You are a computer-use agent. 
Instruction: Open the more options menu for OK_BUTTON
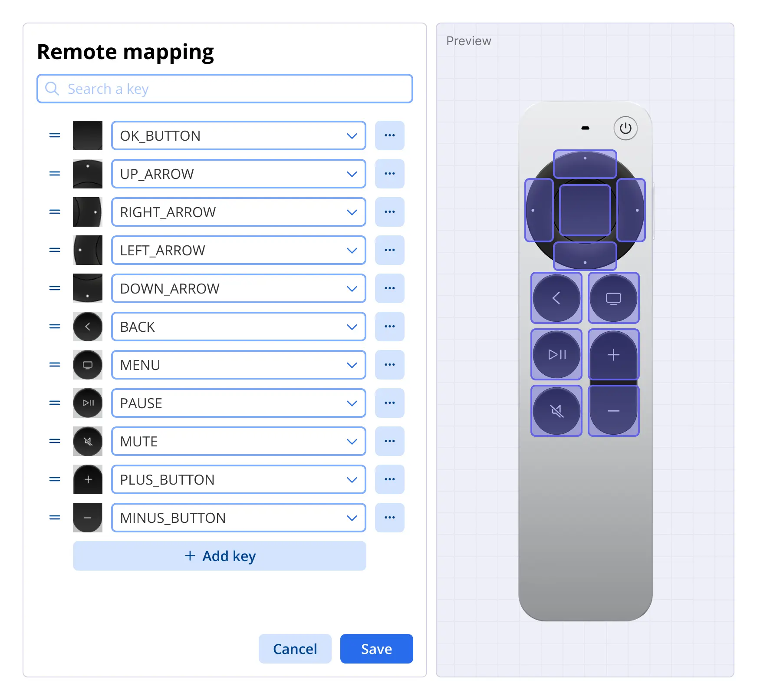[390, 135]
